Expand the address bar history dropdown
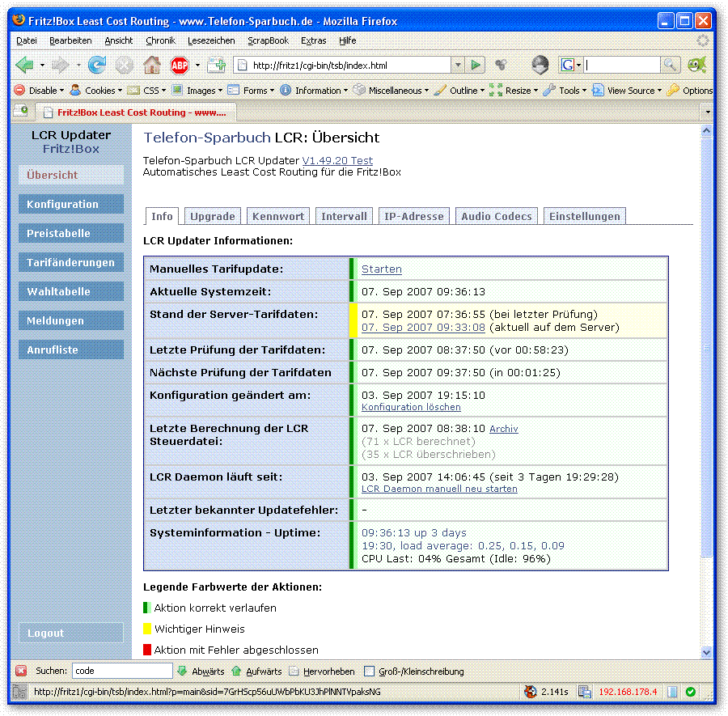Screen dimensions: 728x716 point(458,65)
